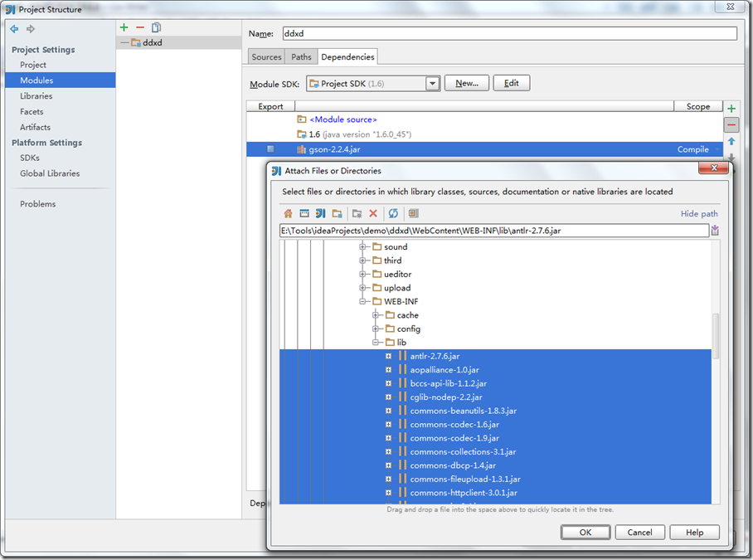
Task: Open the Paths tab
Action: tap(301, 56)
